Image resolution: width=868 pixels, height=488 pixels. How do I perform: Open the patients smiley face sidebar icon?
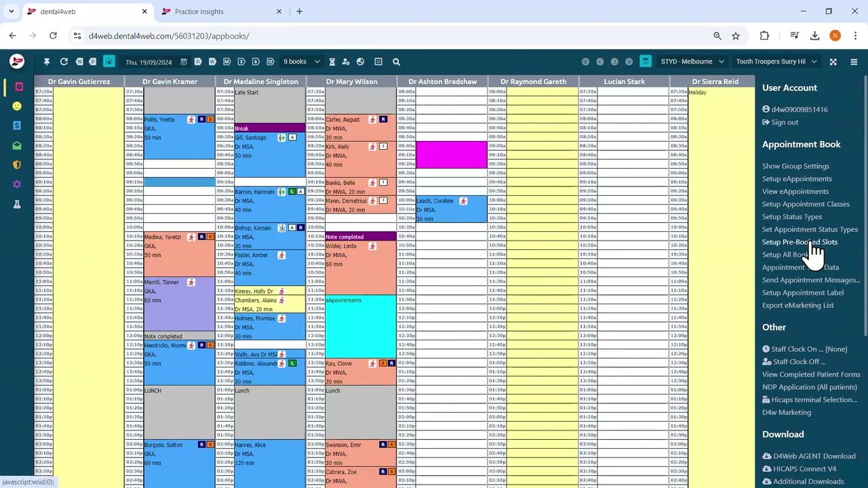pyautogui.click(x=17, y=106)
